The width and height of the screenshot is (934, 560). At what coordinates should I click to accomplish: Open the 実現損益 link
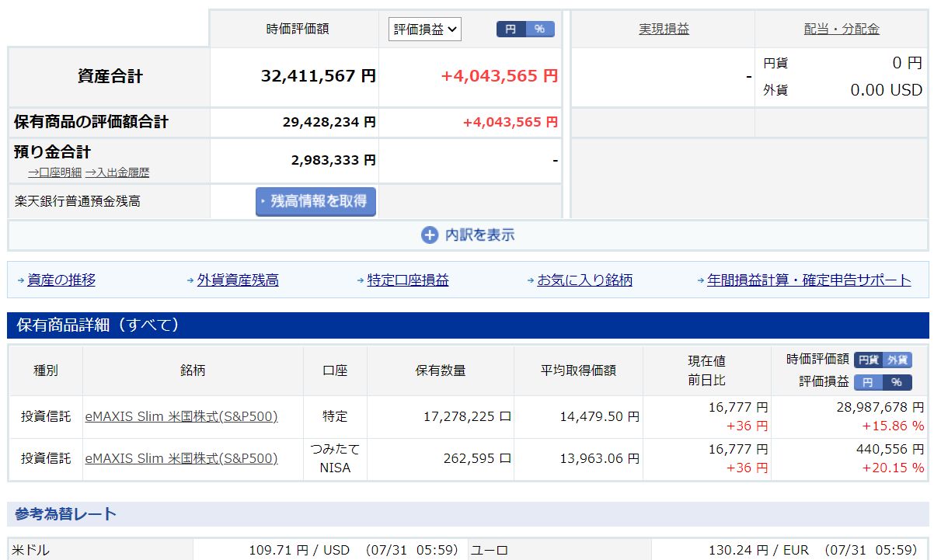tap(664, 30)
